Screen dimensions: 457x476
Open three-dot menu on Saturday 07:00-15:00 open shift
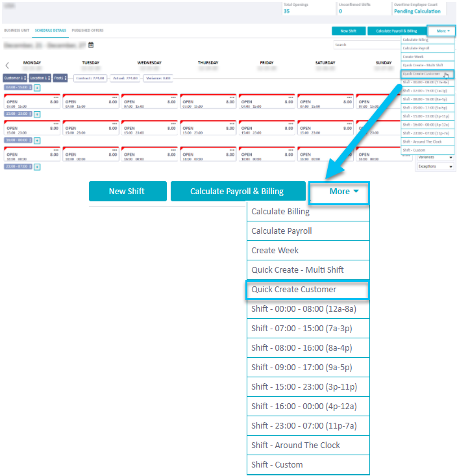tap(349, 97)
